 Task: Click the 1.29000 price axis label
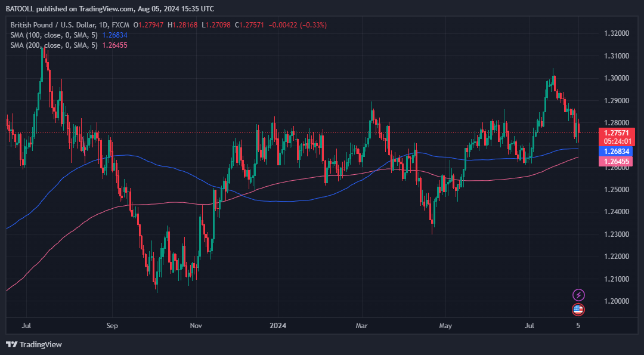tap(617, 100)
